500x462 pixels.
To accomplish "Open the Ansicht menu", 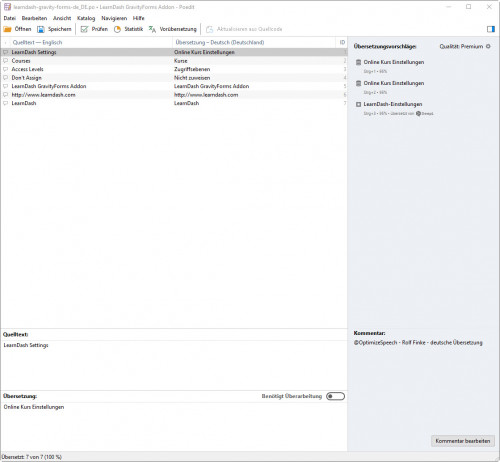I will (62, 18).
